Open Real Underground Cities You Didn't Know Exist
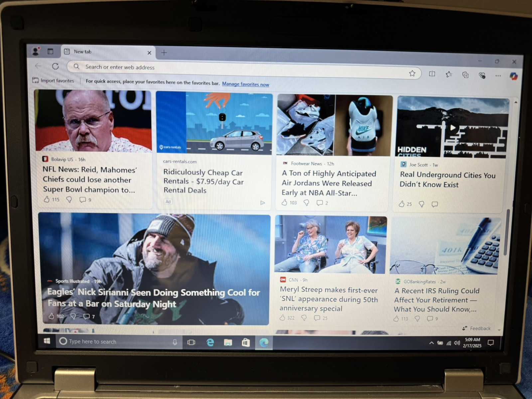 448,180
